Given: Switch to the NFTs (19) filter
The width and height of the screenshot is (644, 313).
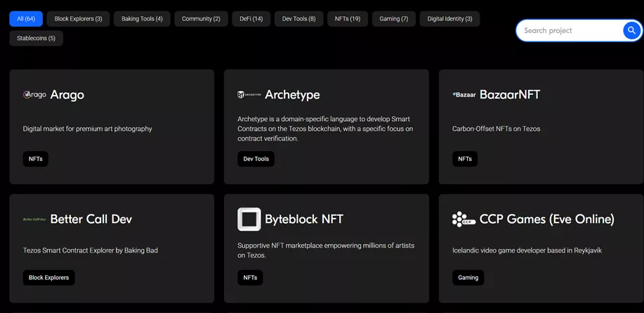Looking at the screenshot, I should (346, 18).
